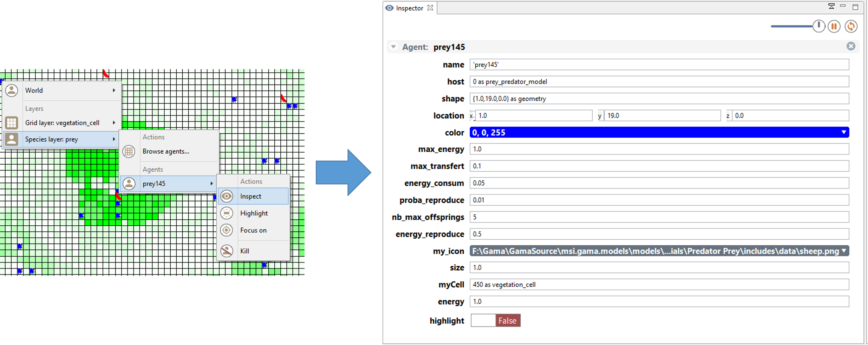Click the Species layer prey person icon
Viewport: 868px width, 345px height.
(x=12, y=139)
